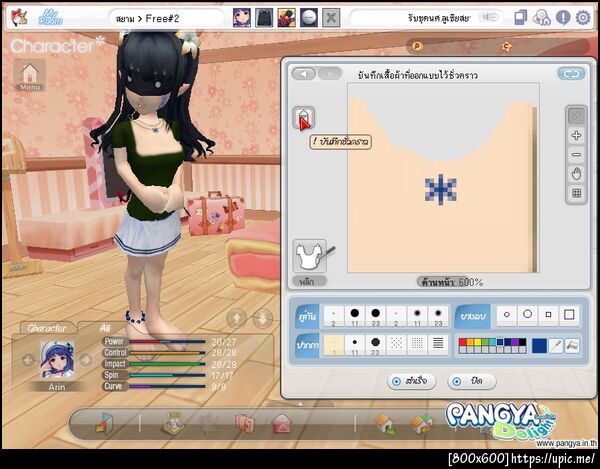The image size is (600, 469).
Task: Toggle the grid display tool
Action: pos(576,193)
